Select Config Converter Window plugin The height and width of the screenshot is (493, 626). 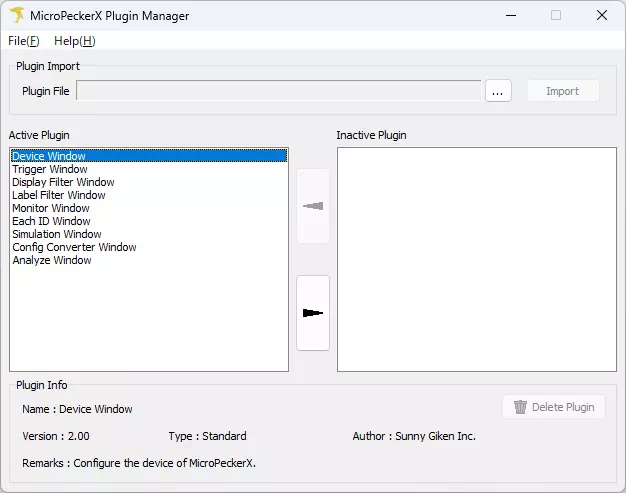(149, 247)
